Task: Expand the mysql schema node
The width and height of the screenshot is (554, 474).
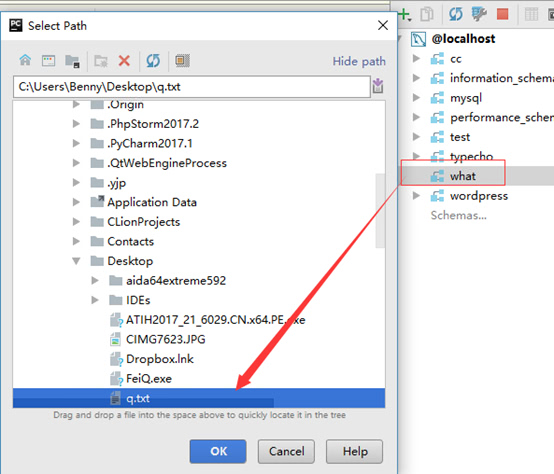Action: [x=416, y=97]
